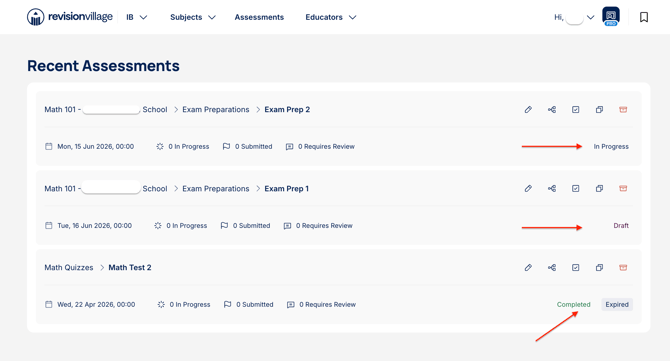Image resolution: width=670 pixels, height=361 pixels.
Task: Expand the user account chevron
Action: [x=591, y=18]
